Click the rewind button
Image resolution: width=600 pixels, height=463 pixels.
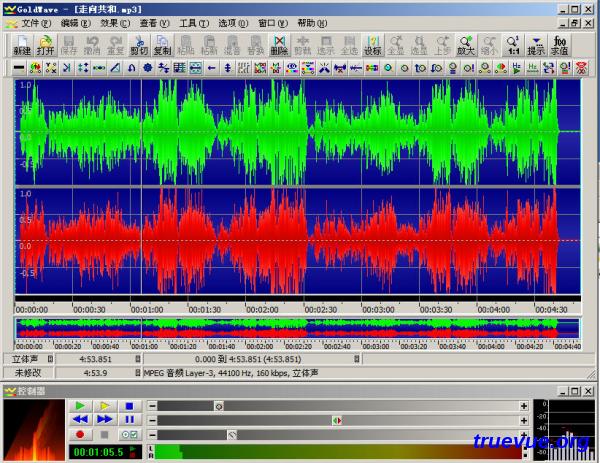80,420
